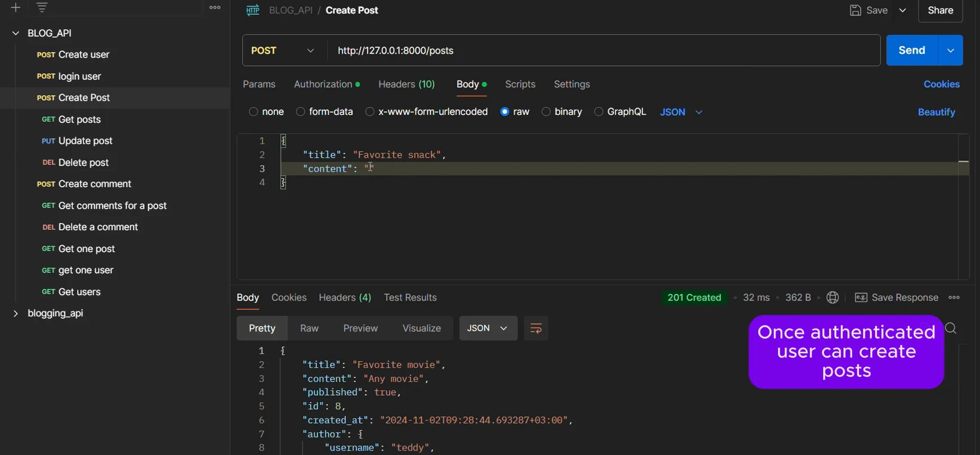
Task: Click the Share button
Action: [x=941, y=10]
